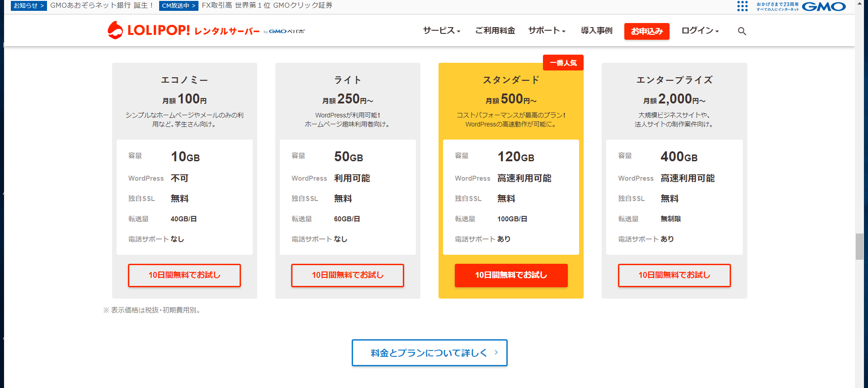Start free trial for エコノミー plan

click(184, 275)
